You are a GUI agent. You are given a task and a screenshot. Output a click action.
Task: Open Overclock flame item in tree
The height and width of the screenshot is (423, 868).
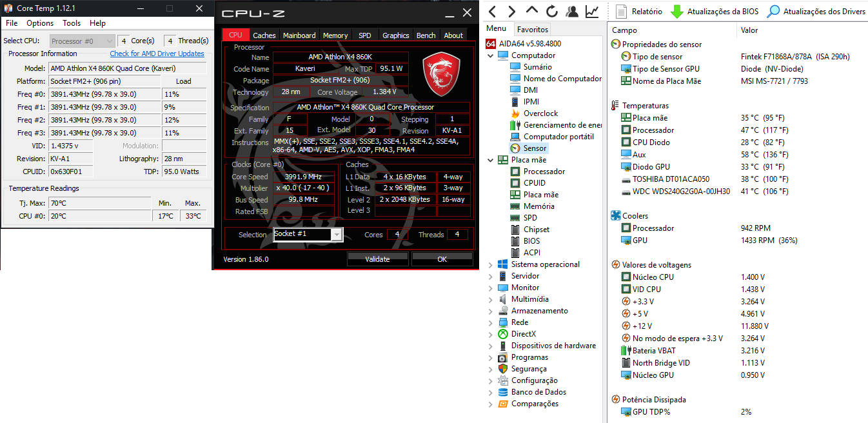tap(534, 113)
